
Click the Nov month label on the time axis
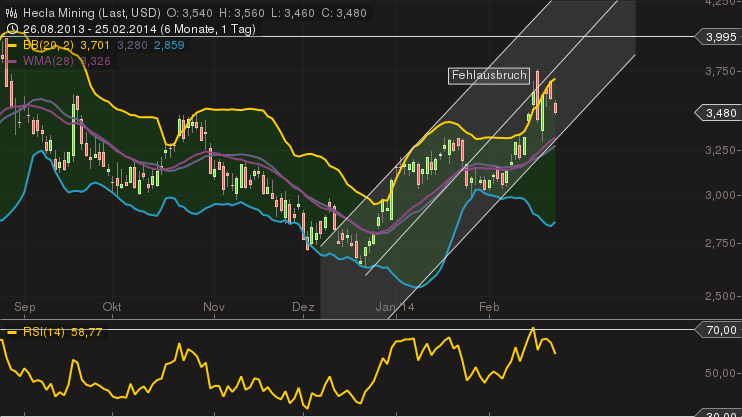pos(214,307)
